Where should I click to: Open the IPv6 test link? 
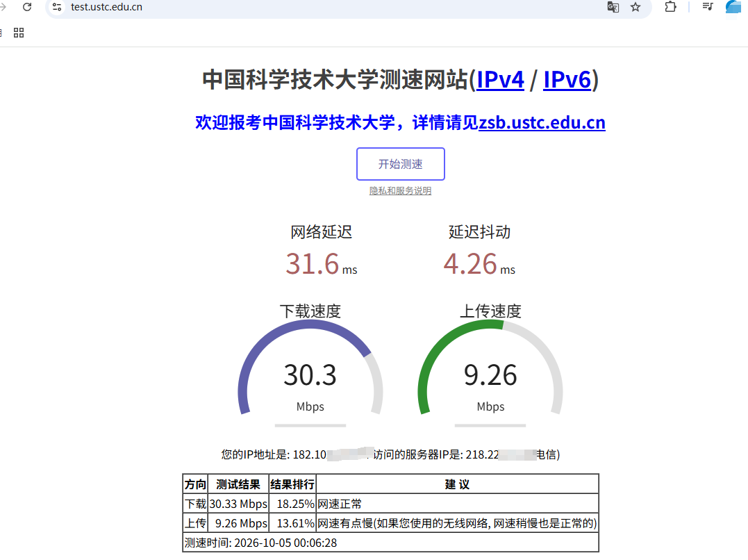click(567, 79)
